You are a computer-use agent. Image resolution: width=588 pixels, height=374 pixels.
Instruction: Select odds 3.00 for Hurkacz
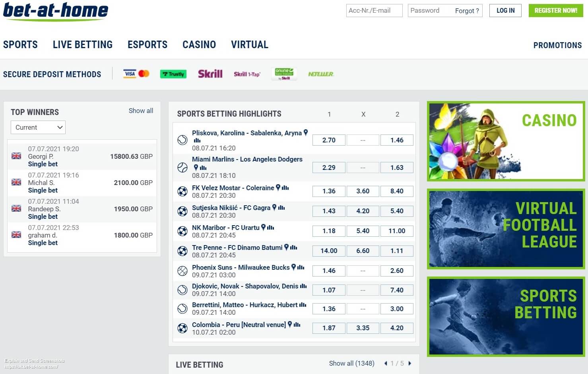[397, 309]
